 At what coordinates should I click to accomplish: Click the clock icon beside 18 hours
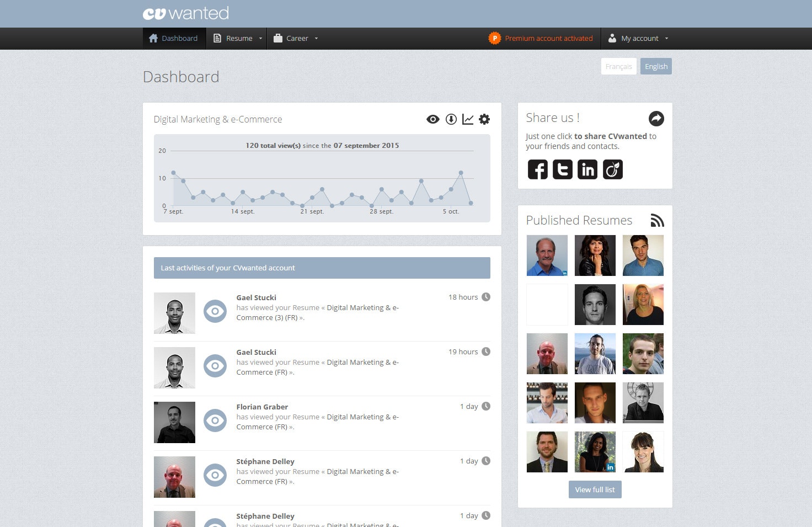coord(486,297)
